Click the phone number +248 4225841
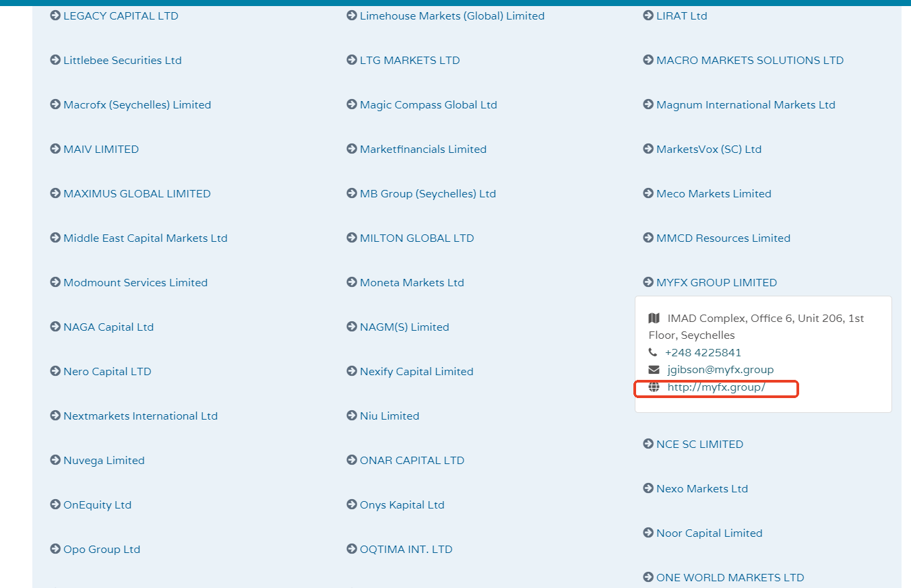Screen dimensions: 911x588 coord(703,352)
